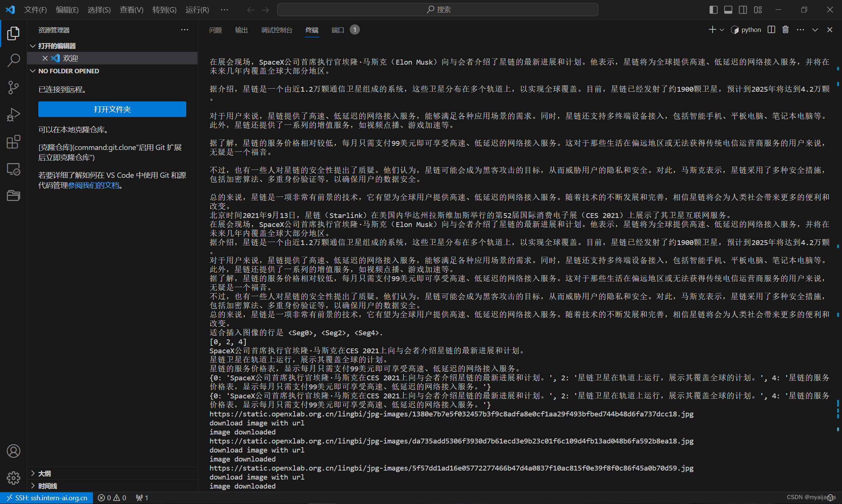The width and height of the screenshot is (842, 504).
Task: Expand the 大纲 section
Action: [112, 474]
